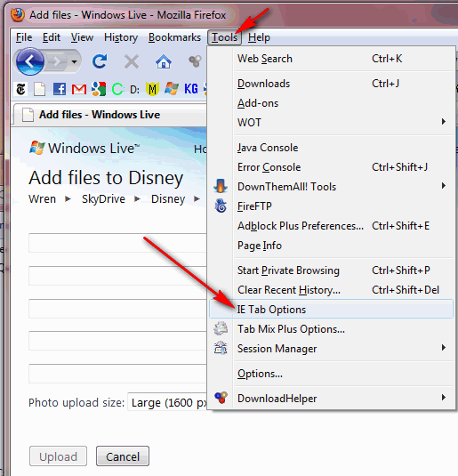Select IE Tab Options menu item
Image resolution: width=458 pixels, height=476 pixels.
pyautogui.click(x=331, y=310)
